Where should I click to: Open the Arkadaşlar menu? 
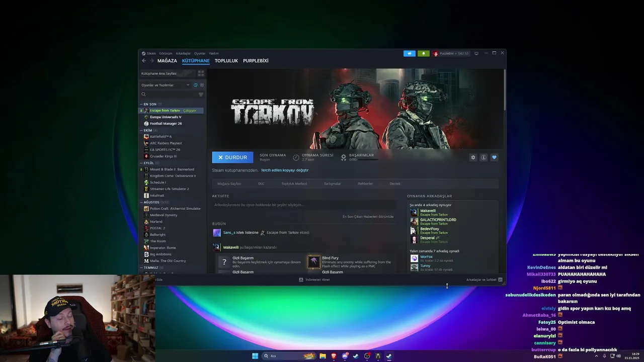(x=183, y=53)
